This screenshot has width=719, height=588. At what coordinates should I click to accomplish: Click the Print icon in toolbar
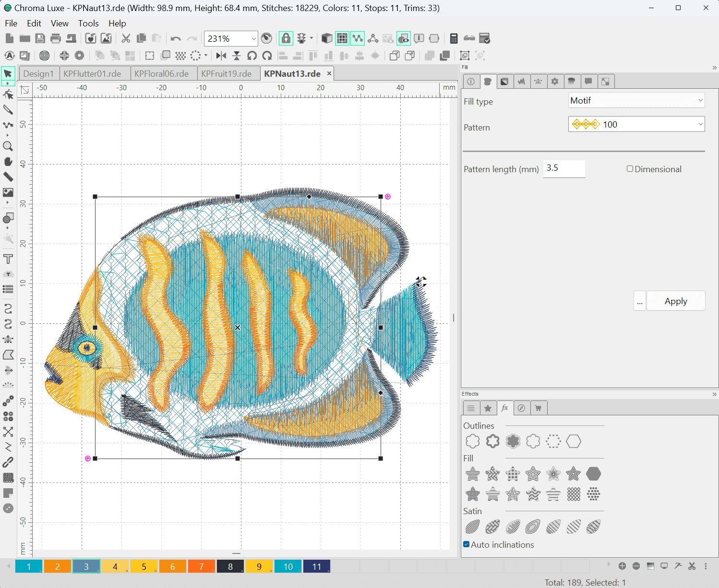[56, 38]
